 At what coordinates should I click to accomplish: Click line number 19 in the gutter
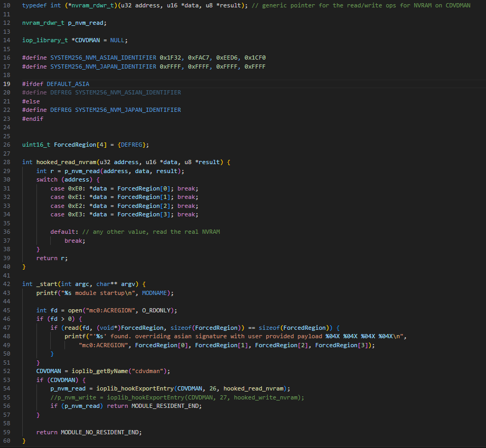pyautogui.click(x=7, y=84)
